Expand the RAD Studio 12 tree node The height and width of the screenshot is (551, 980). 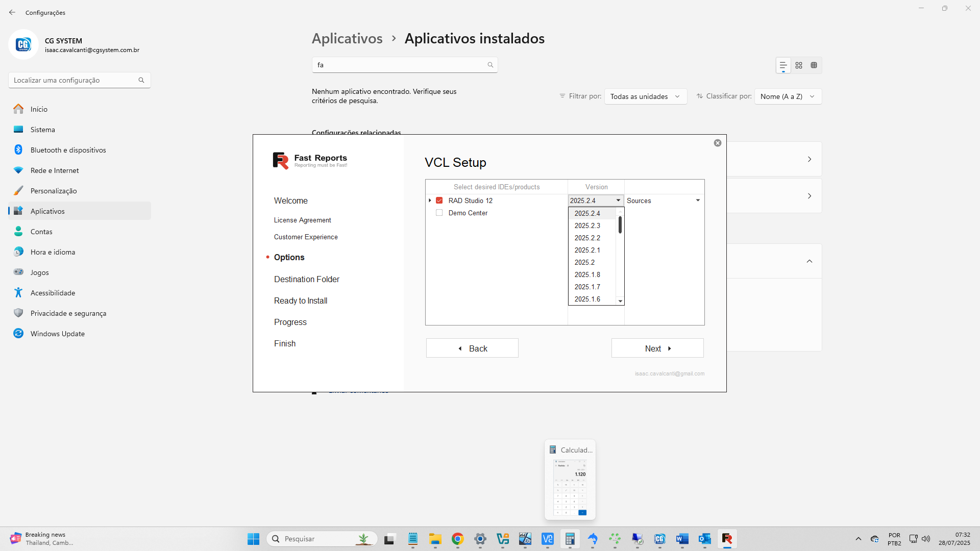(x=430, y=201)
